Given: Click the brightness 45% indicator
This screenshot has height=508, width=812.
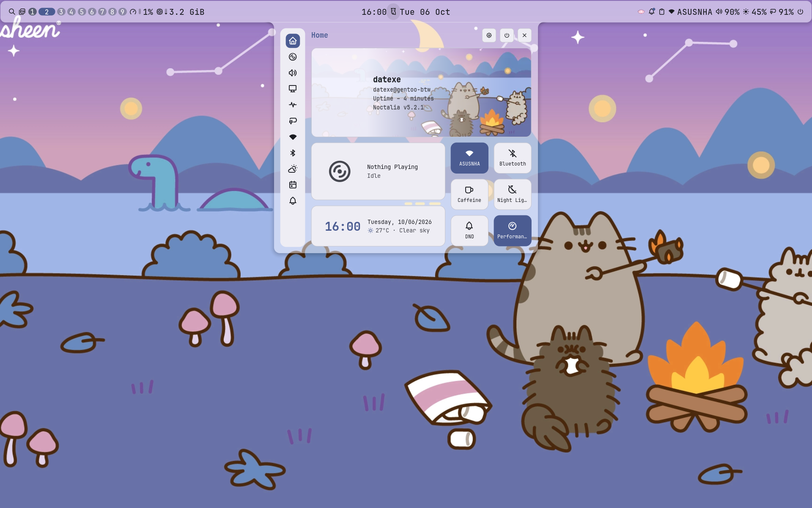Looking at the screenshot, I should click(x=755, y=12).
